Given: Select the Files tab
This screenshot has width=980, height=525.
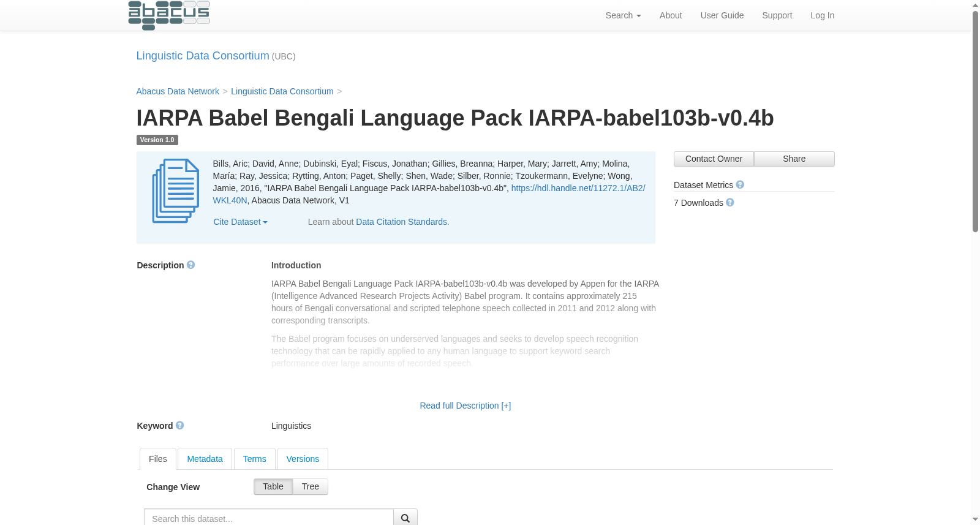Looking at the screenshot, I should click(158, 459).
